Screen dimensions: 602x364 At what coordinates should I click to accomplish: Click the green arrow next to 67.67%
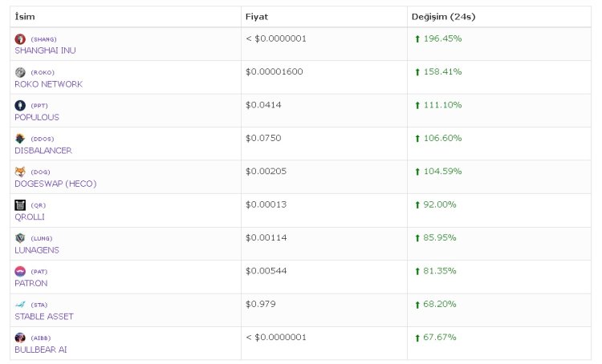[x=417, y=338]
